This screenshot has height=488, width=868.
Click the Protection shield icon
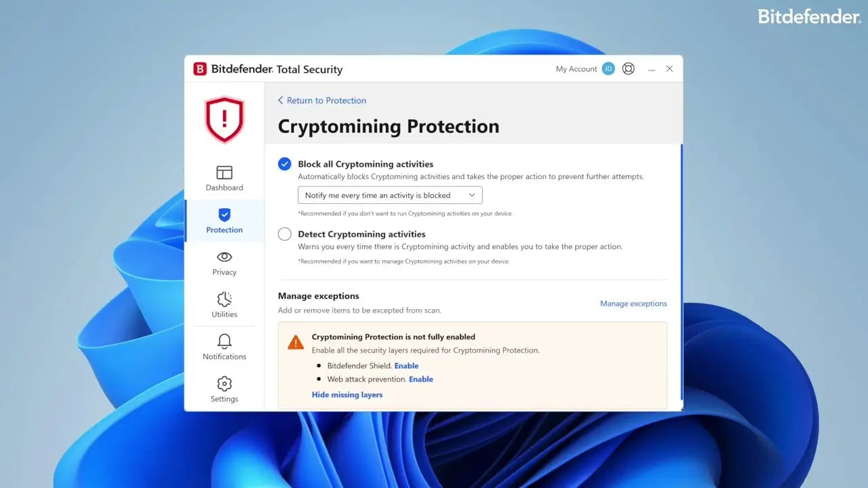[224, 215]
